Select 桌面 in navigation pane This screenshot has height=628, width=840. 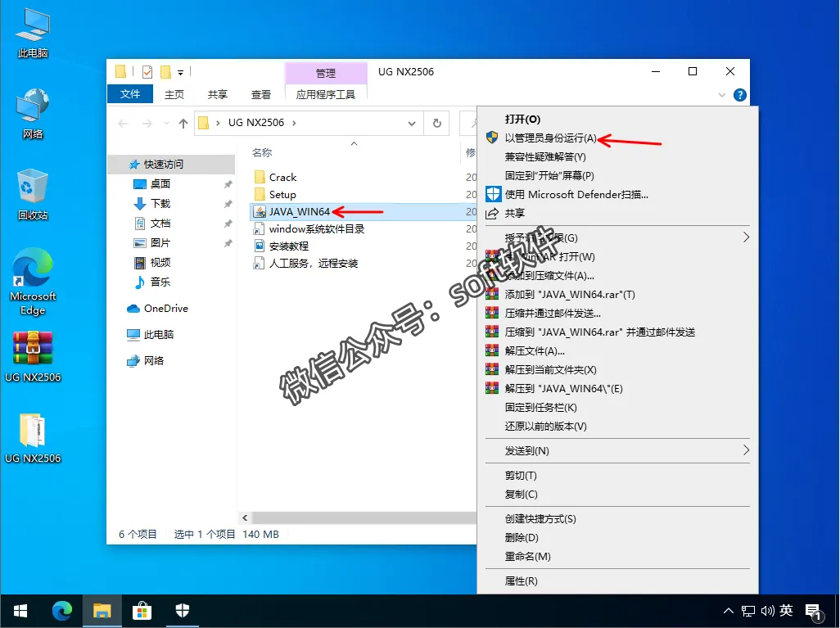[160, 183]
